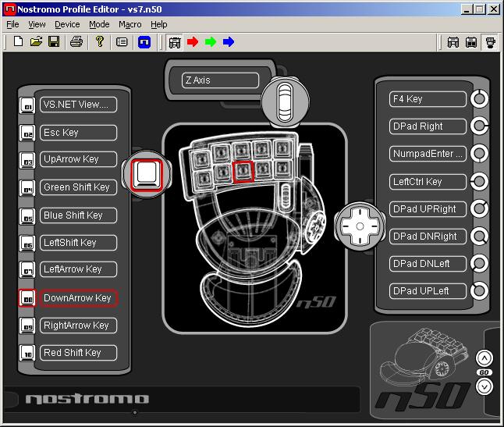504x427 pixels.
Task: Select the Esc Key assignment
Action: pyautogui.click(x=79, y=133)
